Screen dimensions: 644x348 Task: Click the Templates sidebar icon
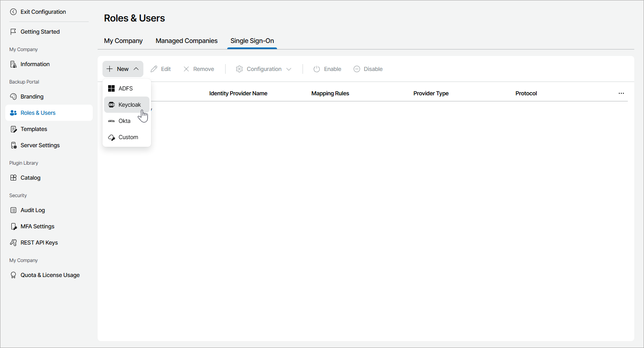pos(13,129)
